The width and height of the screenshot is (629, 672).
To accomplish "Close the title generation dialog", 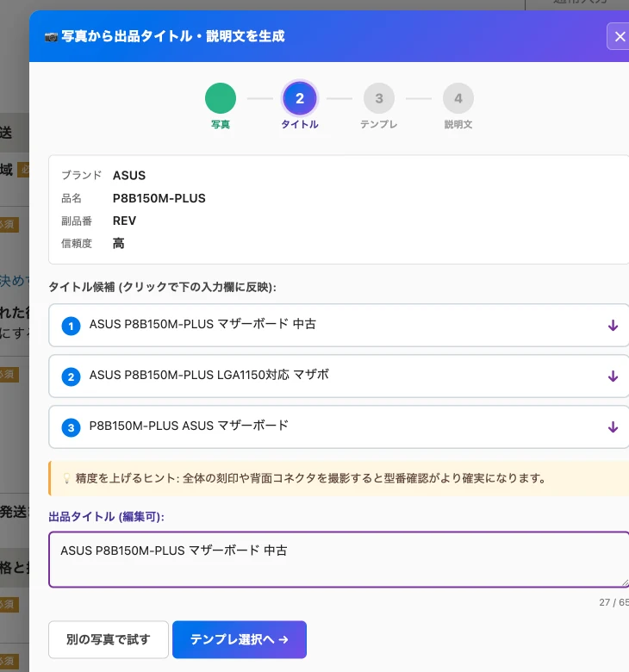I will pos(619,36).
